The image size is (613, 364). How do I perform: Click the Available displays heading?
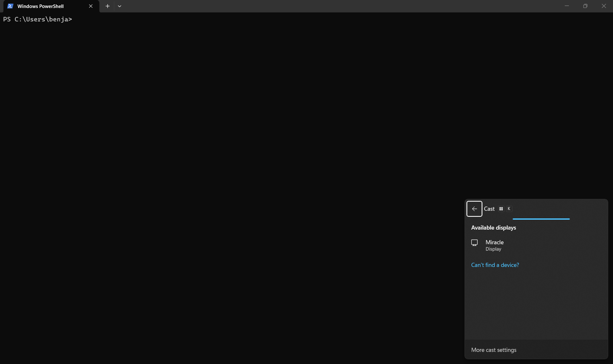493,228
